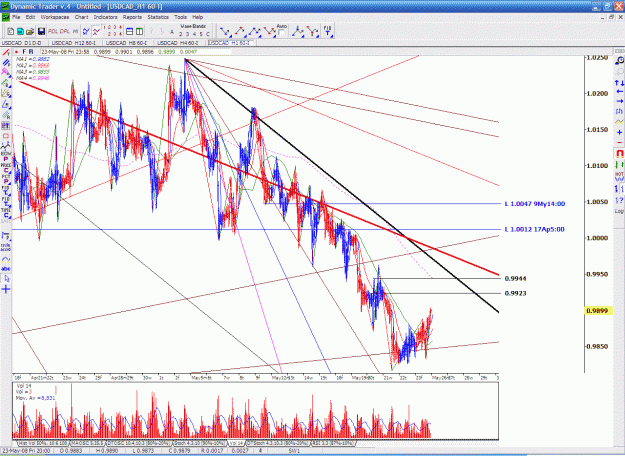
Task: Click the blue swing indicator toolbar icon
Action: pos(86,31)
